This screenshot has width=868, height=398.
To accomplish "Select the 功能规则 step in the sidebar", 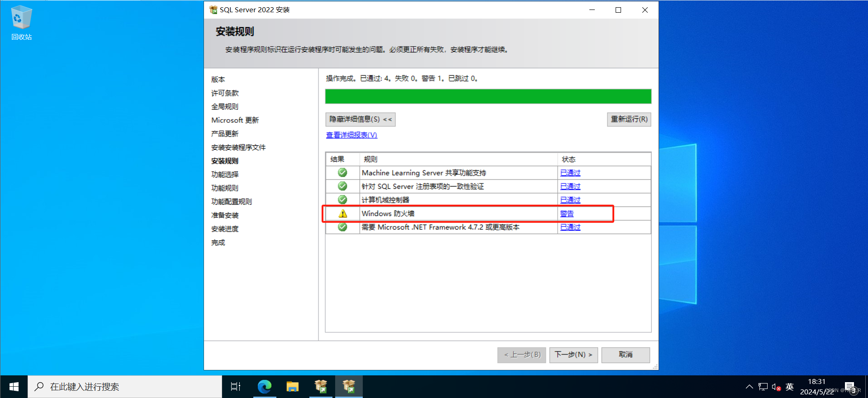I will coord(225,188).
